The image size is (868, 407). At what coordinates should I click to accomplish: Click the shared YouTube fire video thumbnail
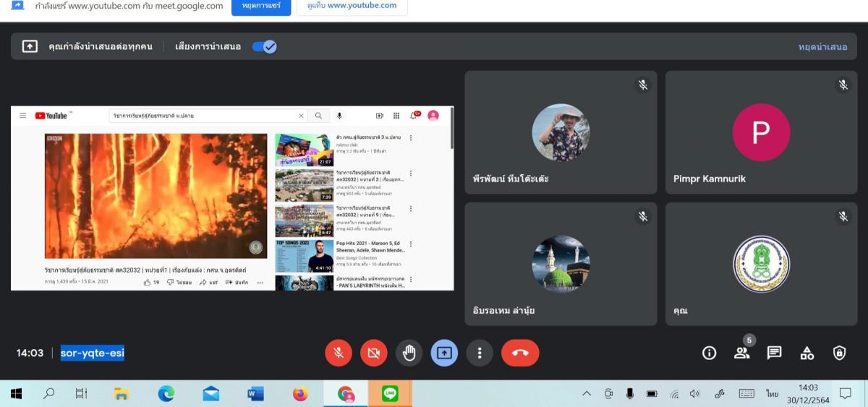click(156, 195)
